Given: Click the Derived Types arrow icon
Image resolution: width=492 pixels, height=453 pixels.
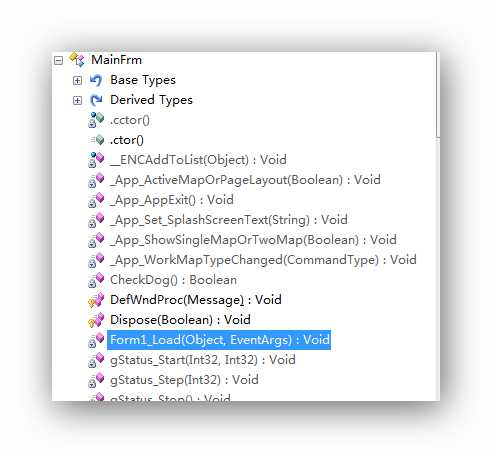Looking at the screenshot, I should 96,100.
